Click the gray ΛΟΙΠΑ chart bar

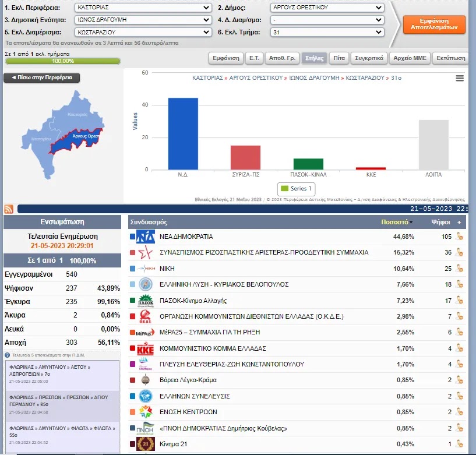[433, 145]
